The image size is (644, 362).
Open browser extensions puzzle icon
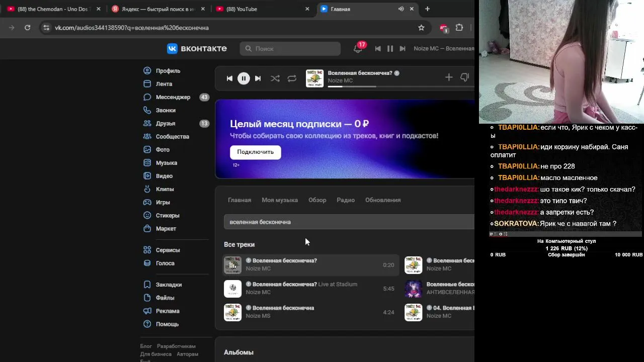[x=459, y=28]
